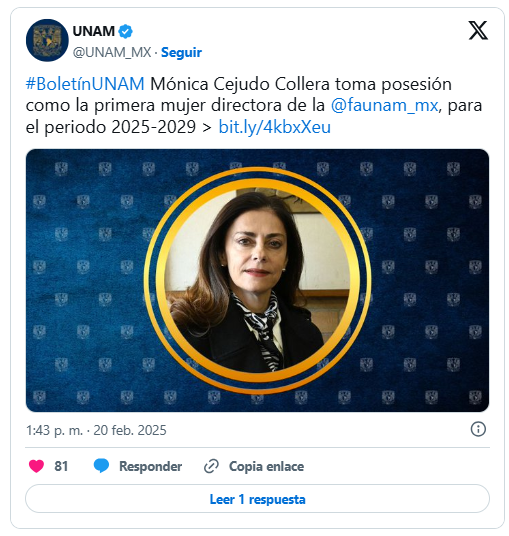Open the X logo icon

(478, 30)
